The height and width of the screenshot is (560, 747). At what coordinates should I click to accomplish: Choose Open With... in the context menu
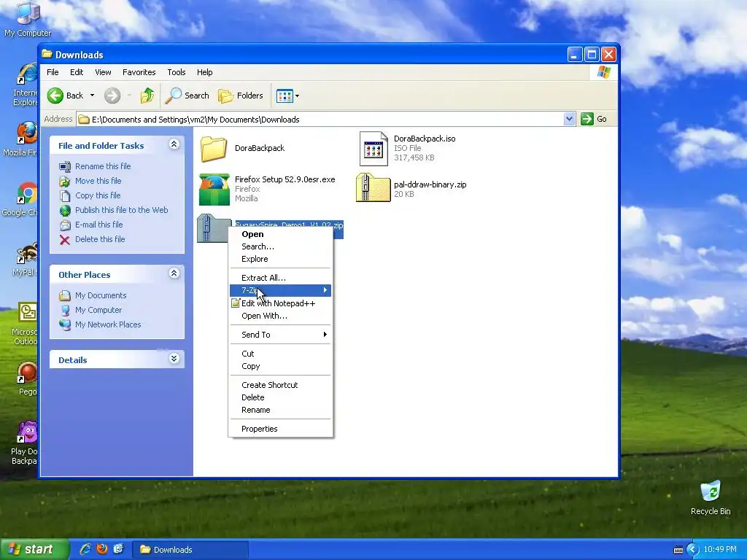pyautogui.click(x=280, y=316)
